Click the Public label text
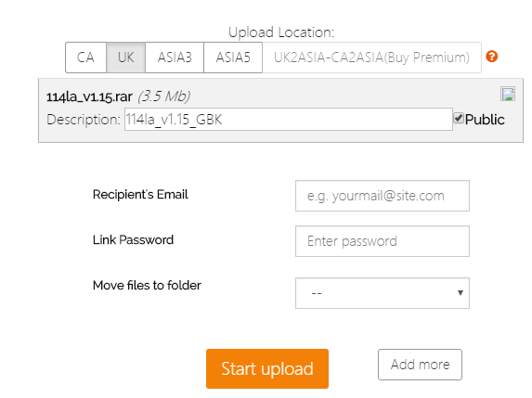 [x=485, y=120]
